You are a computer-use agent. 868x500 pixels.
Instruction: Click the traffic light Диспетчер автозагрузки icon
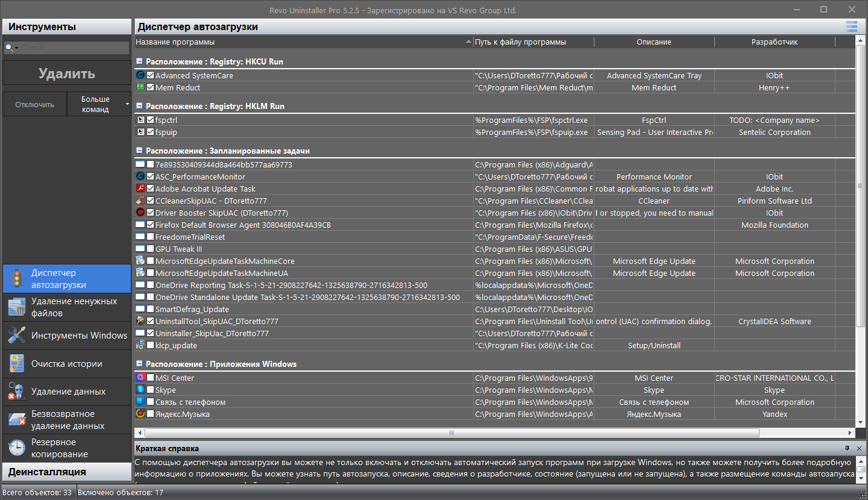point(16,279)
